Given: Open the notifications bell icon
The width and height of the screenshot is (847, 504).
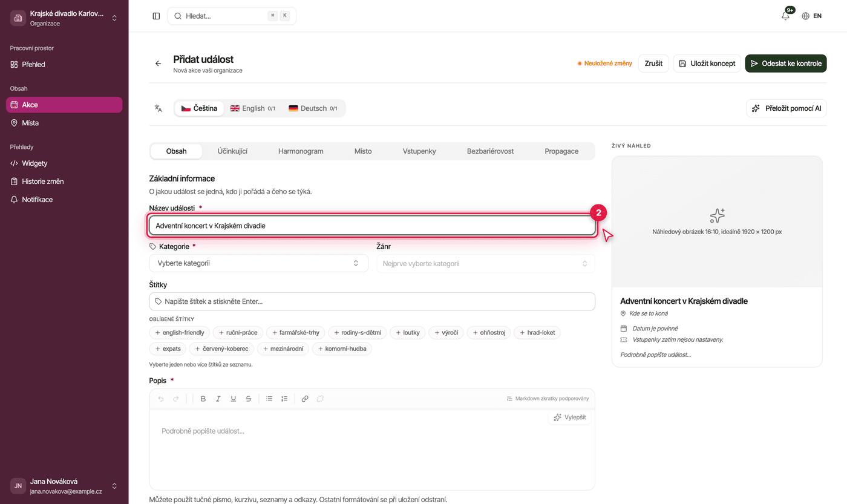Looking at the screenshot, I should click(x=785, y=16).
